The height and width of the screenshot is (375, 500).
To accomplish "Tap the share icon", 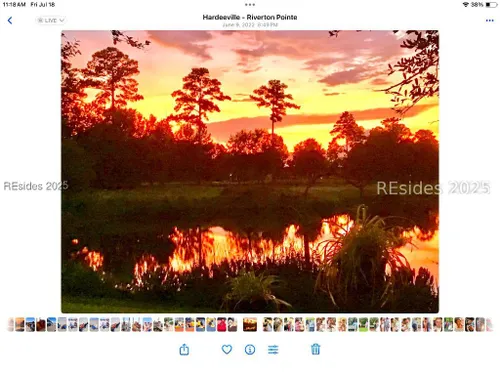I will pos(184,349).
